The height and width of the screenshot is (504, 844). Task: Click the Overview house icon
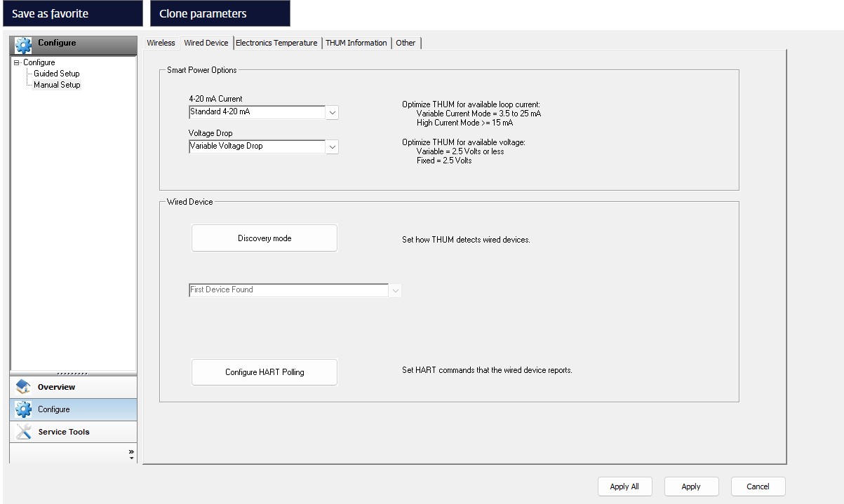click(x=23, y=387)
